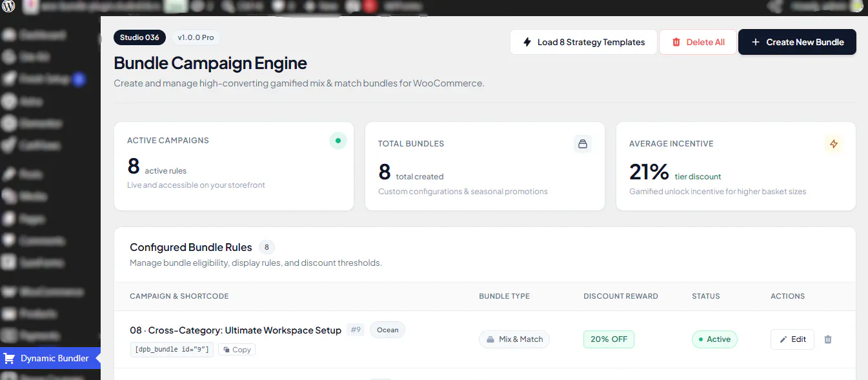Click the Ocean theme tag
This screenshot has height=380, width=868.
[x=387, y=330]
